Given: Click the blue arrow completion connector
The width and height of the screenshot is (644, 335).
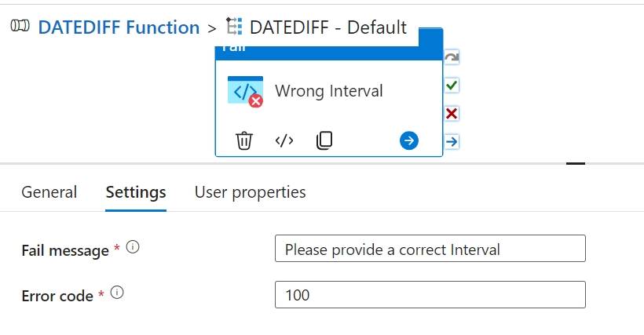Looking at the screenshot, I should pos(452,141).
